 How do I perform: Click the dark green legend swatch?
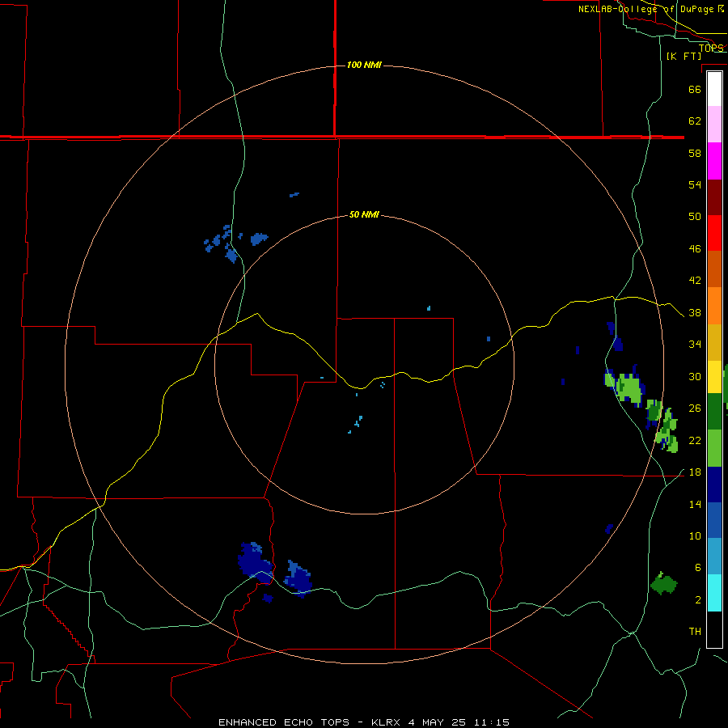point(714,412)
